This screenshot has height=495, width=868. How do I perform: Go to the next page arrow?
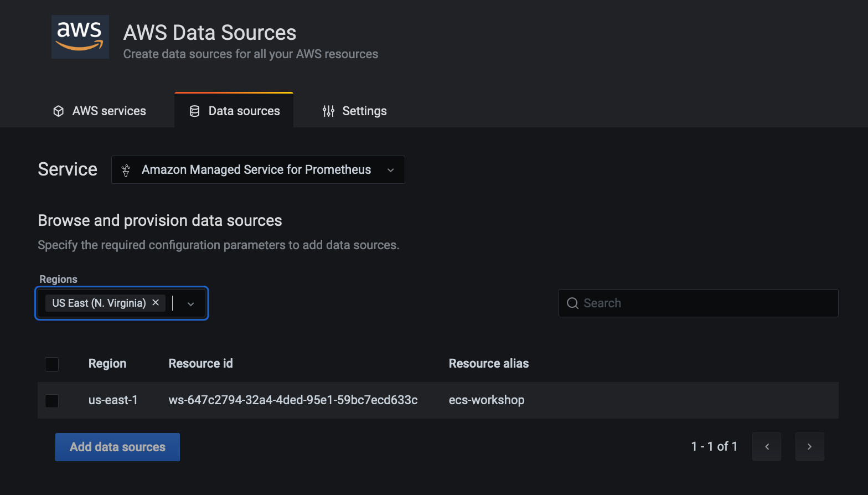point(810,446)
